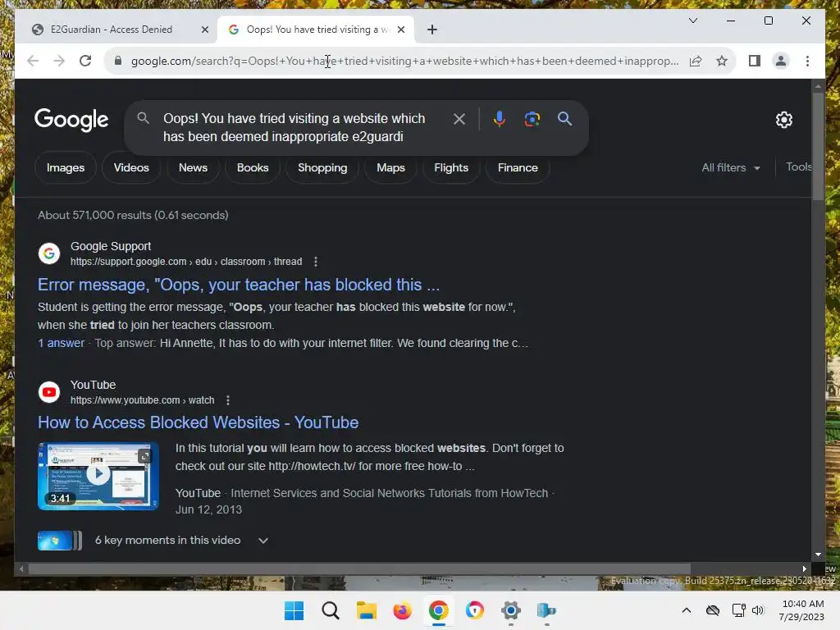Expand '6 key moments in this video'
This screenshot has height=630, width=840.
(x=181, y=541)
